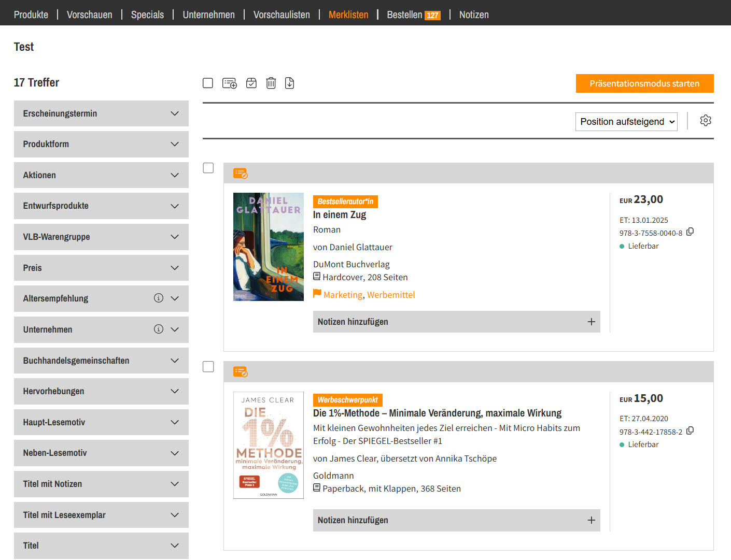Start Präsentationsmodus
Image resolution: width=731 pixels, height=560 pixels.
[644, 83]
